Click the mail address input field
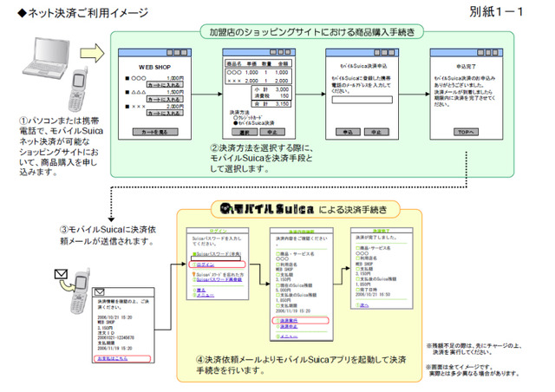 [362, 100]
